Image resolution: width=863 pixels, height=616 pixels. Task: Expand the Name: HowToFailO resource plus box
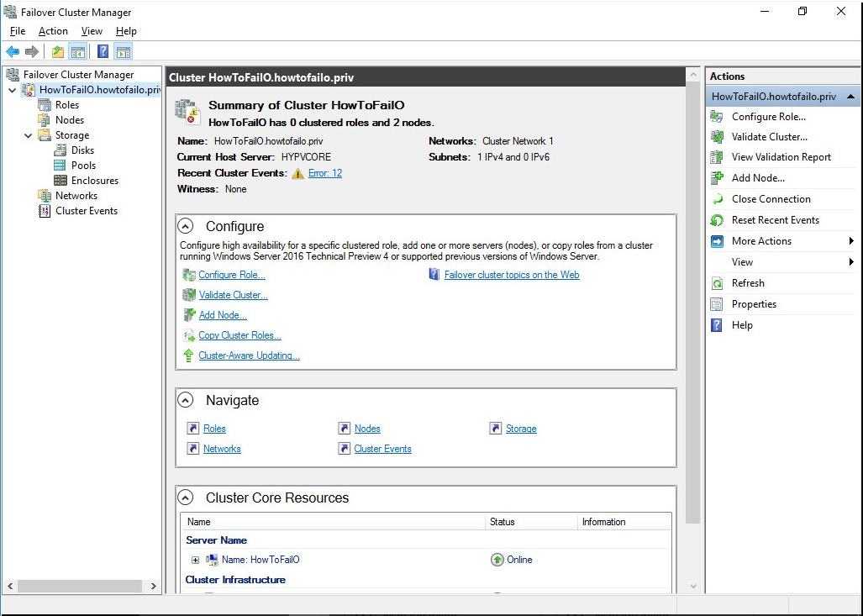(x=195, y=560)
